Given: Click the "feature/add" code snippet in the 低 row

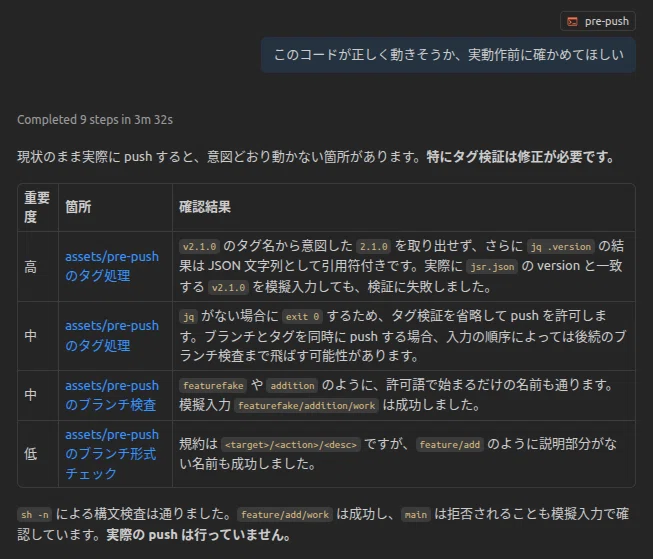Looking at the screenshot, I should point(450,445).
